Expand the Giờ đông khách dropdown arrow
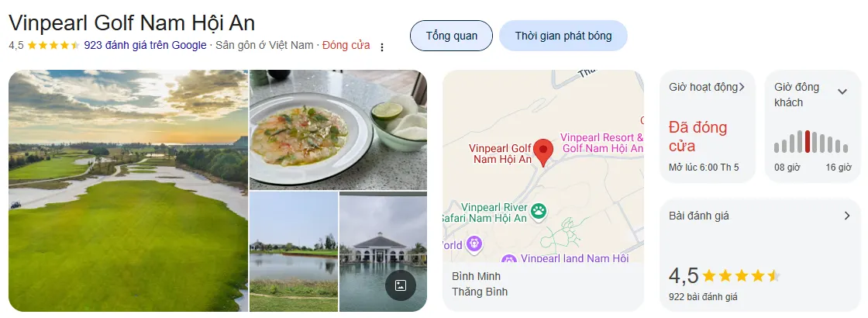Viewport: 868px width, 318px height. tap(842, 92)
